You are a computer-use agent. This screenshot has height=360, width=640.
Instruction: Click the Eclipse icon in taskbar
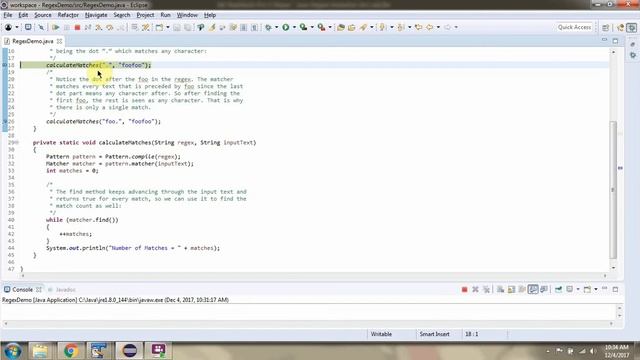click(x=129, y=351)
